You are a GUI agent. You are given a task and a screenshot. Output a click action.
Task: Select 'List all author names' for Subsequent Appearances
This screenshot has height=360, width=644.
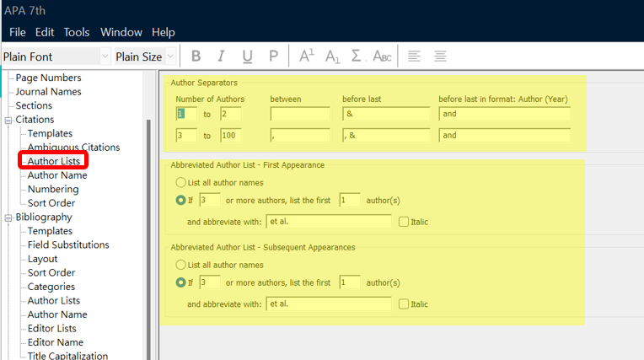click(180, 265)
